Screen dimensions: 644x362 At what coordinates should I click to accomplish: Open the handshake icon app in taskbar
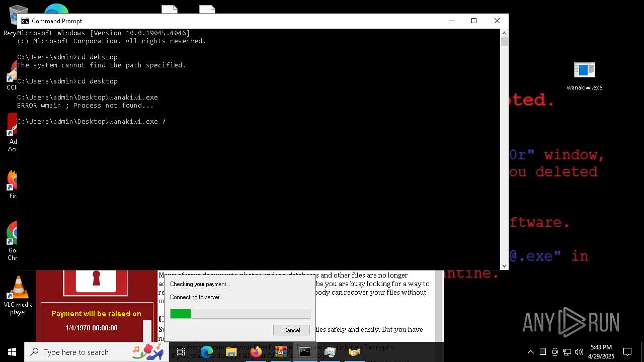(355, 352)
